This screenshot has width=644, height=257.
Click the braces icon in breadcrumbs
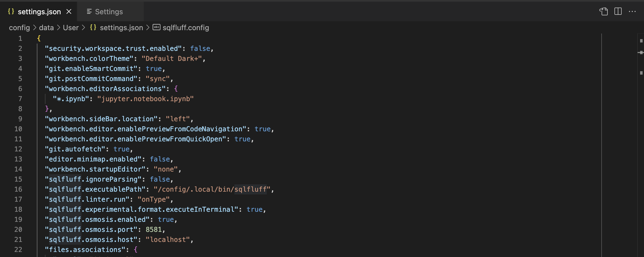click(x=93, y=27)
